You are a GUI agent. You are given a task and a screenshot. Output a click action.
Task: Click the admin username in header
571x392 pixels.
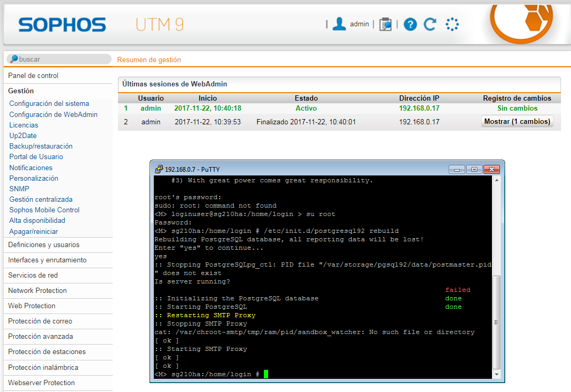359,24
